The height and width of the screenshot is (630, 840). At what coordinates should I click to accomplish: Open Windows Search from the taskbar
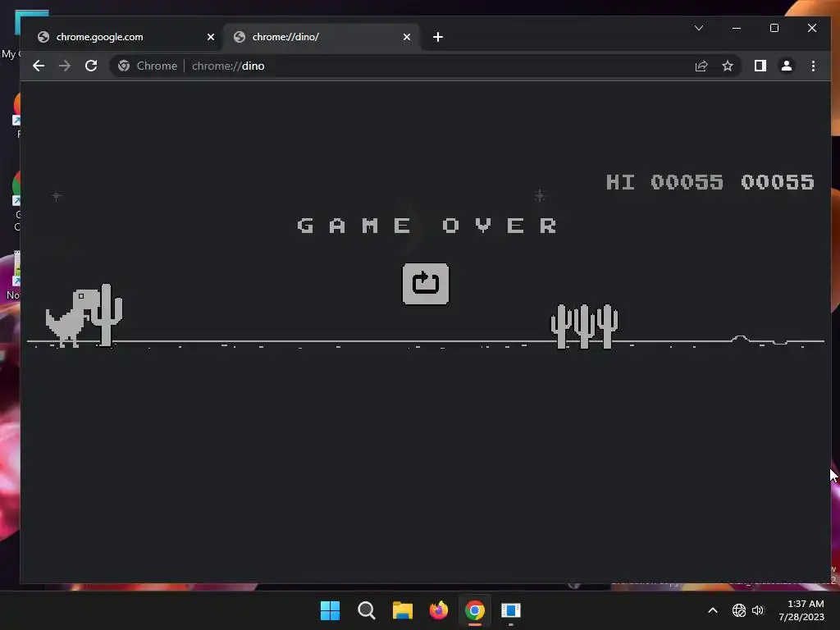click(x=367, y=610)
